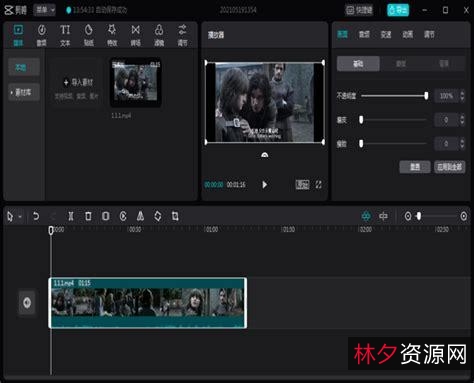Expand the pointer tool mode dropdown

(x=20, y=217)
